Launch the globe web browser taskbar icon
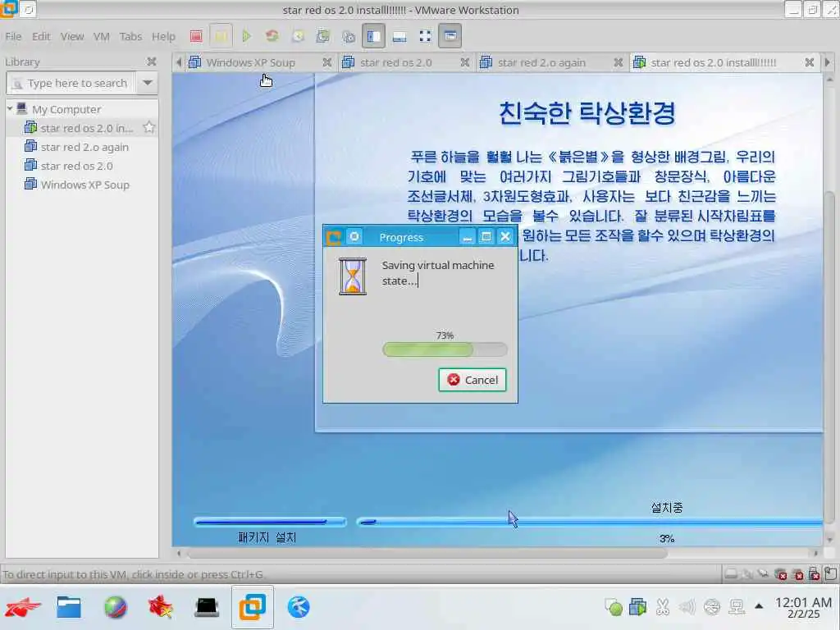The image size is (840, 630). [115, 608]
